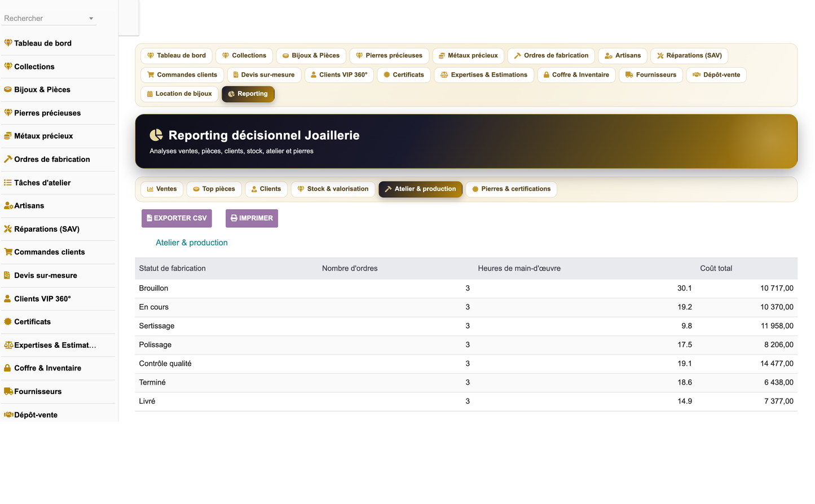Viewport: 815px width, 504px height.
Task: Click the tools icon beside sidebar Réparations (SAV)
Action: 8,228
